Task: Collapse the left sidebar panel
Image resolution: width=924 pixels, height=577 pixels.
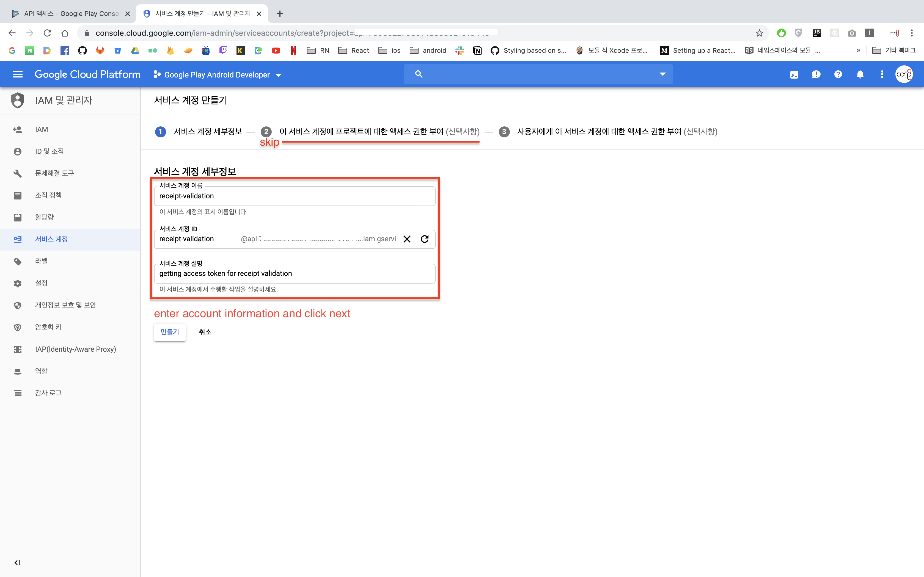Action: click(x=17, y=562)
